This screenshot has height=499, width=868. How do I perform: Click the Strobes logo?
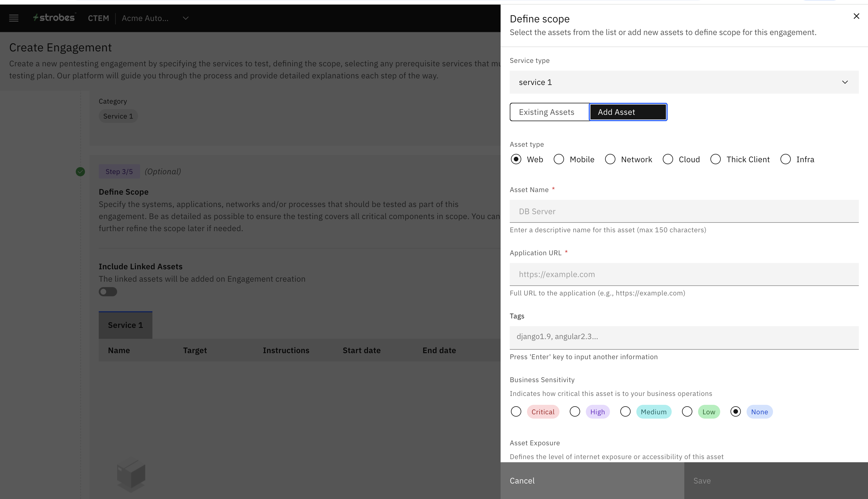tap(54, 18)
